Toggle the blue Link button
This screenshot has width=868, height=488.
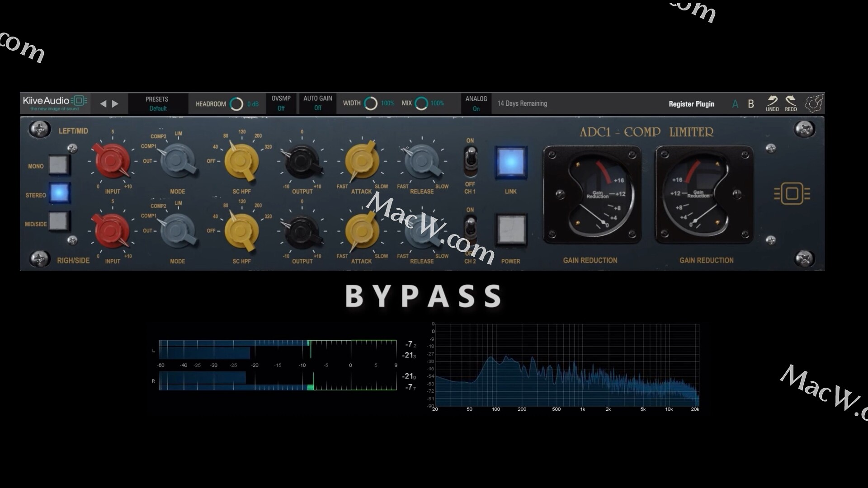click(511, 162)
